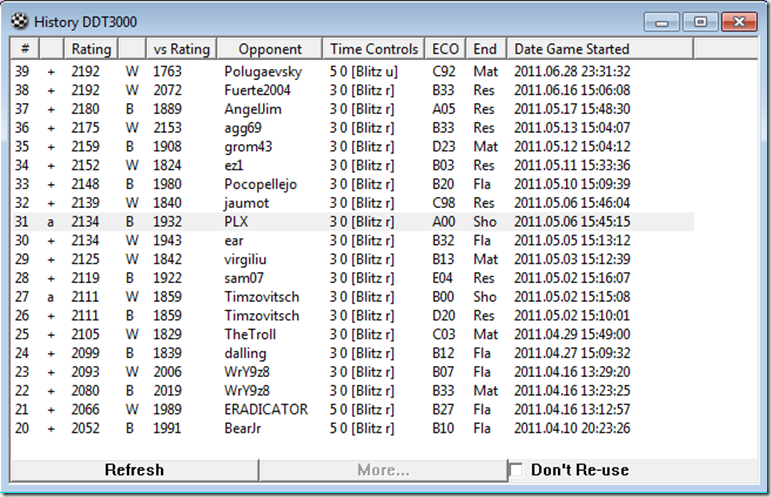Click the date 2011.05.06 15:46:04
Image resolution: width=771 pixels, height=497 pixels.
[x=572, y=203]
